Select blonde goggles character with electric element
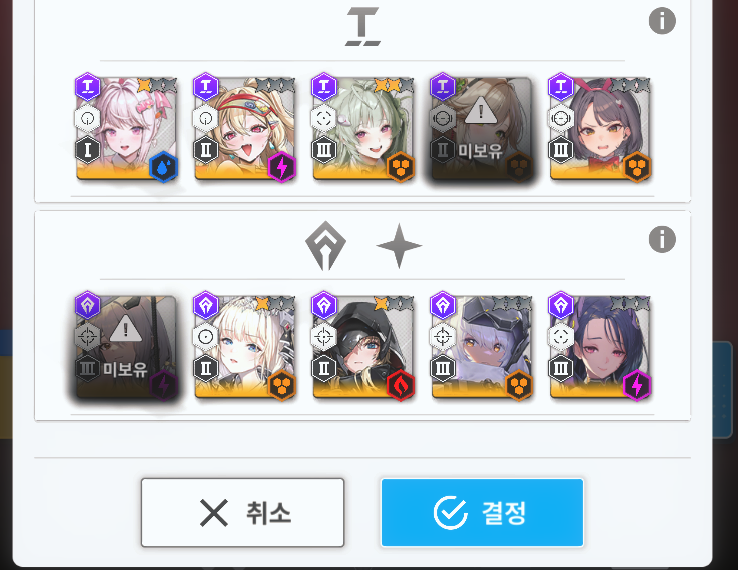Image resolution: width=738 pixels, height=570 pixels. tap(245, 128)
